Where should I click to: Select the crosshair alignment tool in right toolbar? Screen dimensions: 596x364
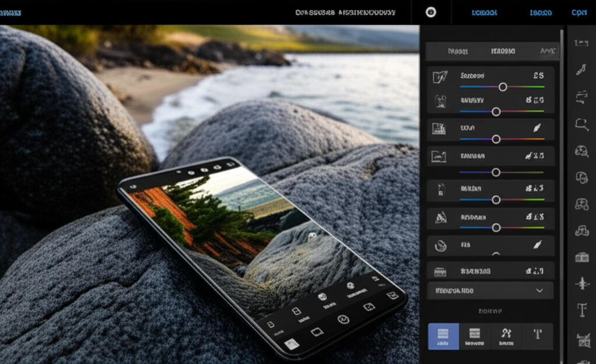tap(582, 283)
